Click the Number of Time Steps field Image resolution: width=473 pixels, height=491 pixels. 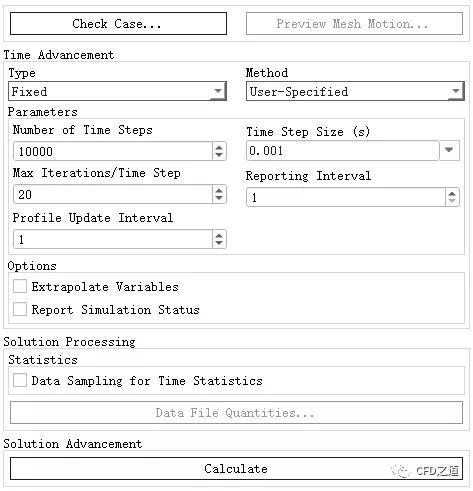point(113,151)
